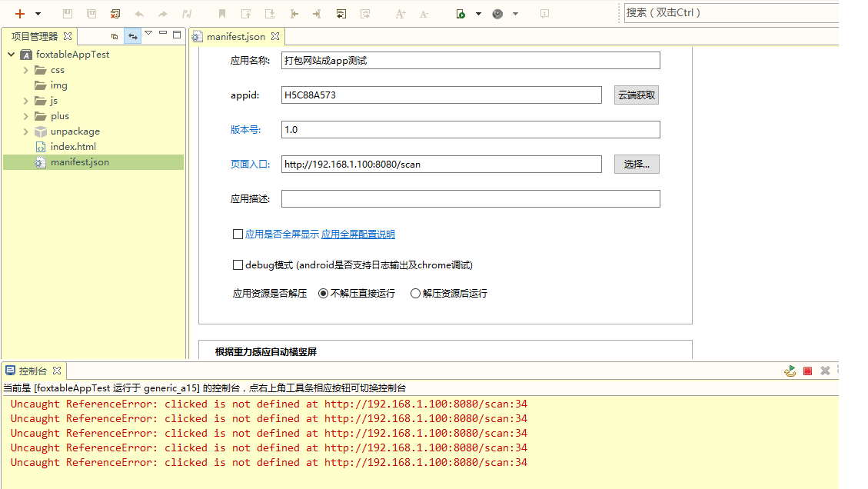868x489 pixels.
Task: Open the dropdown next to the browser icon
Action: click(515, 14)
